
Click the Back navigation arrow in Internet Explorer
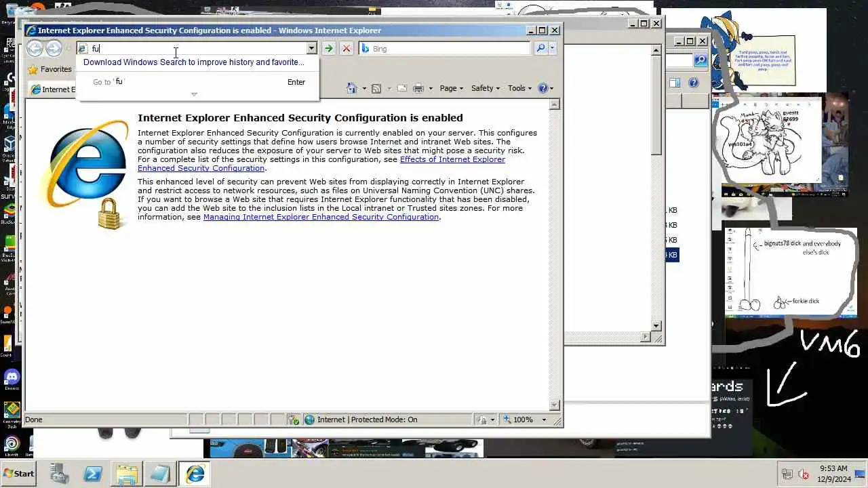35,48
